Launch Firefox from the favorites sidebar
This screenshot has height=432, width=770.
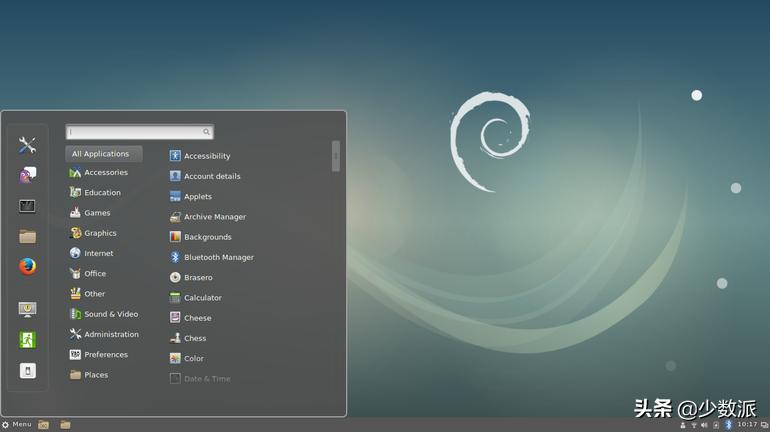[28, 267]
